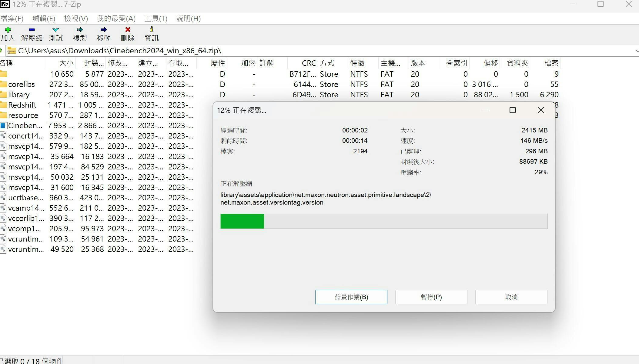Select the ucrtbase... DLL file icon

click(3, 198)
